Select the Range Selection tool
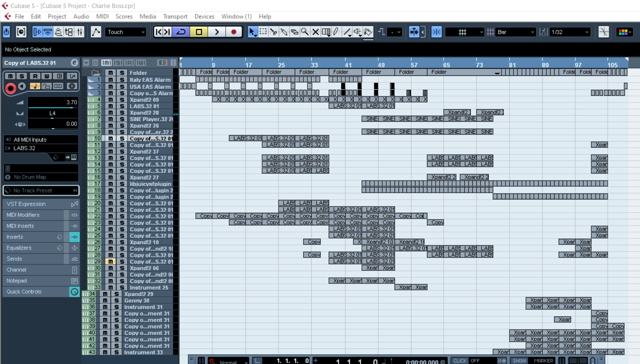 [x=263, y=32]
